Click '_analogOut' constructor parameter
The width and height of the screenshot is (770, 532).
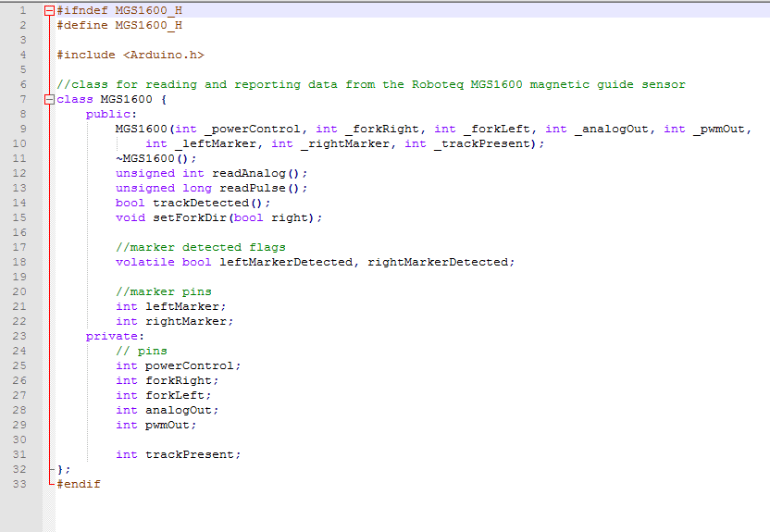point(612,130)
